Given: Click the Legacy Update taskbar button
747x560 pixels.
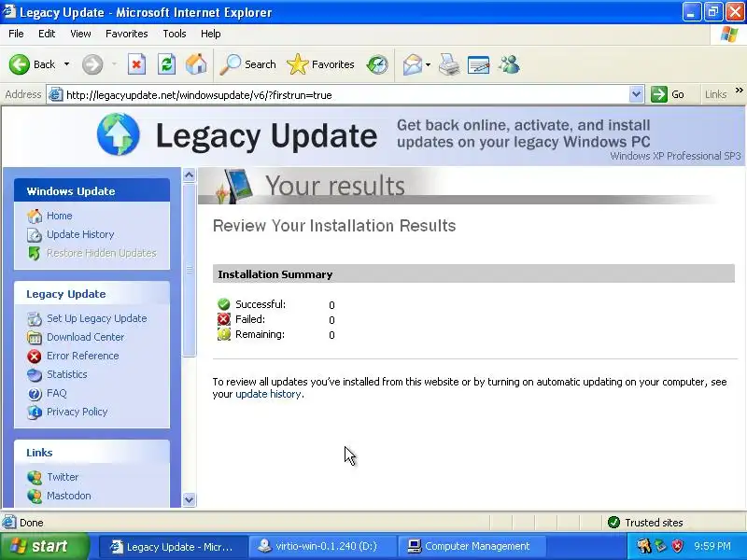Looking at the screenshot, I should 174,546.
